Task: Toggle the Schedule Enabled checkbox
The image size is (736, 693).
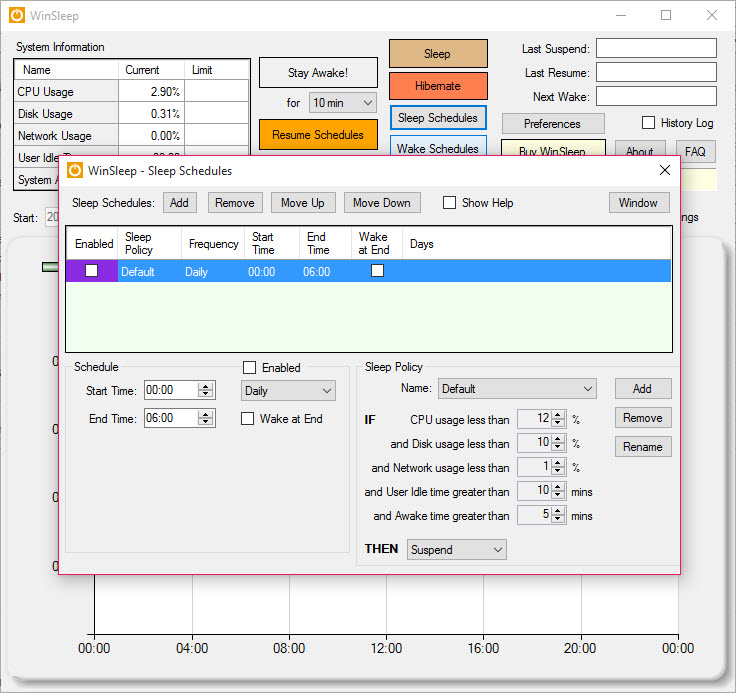Action: (x=249, y=367)
